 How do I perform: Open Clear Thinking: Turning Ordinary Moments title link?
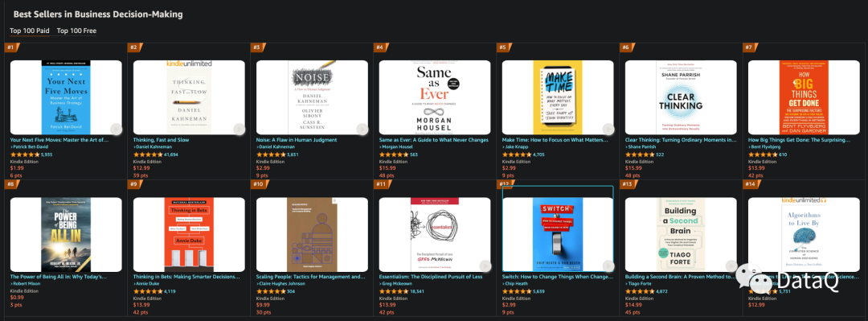[x=681, y=140]
